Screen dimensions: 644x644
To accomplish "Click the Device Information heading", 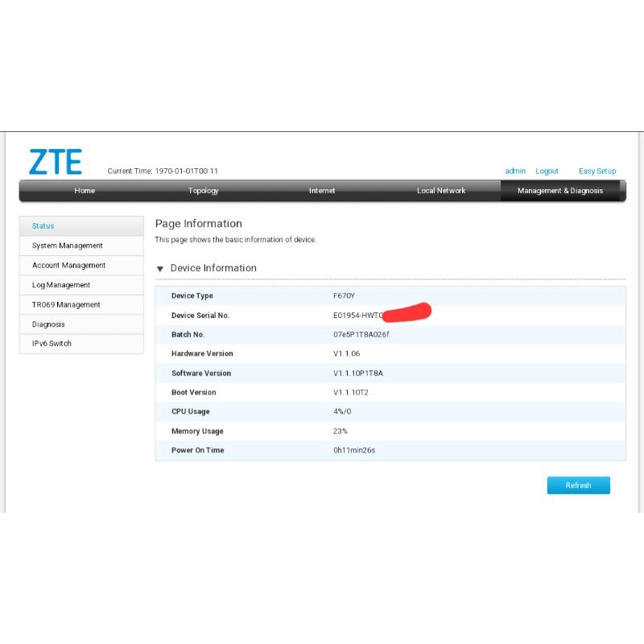I will click(213, 268).
